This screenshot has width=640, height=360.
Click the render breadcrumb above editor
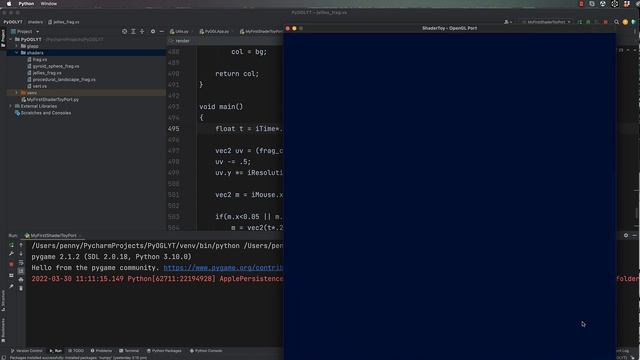[182, 41]
